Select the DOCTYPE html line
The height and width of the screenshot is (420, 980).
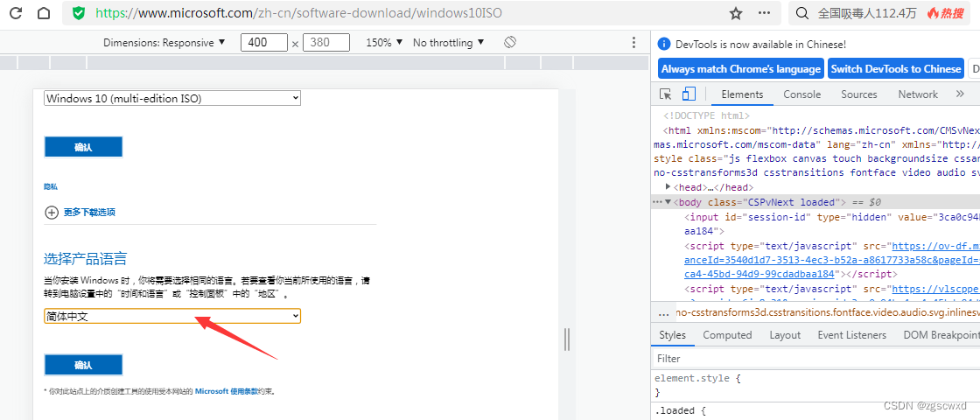706,115
